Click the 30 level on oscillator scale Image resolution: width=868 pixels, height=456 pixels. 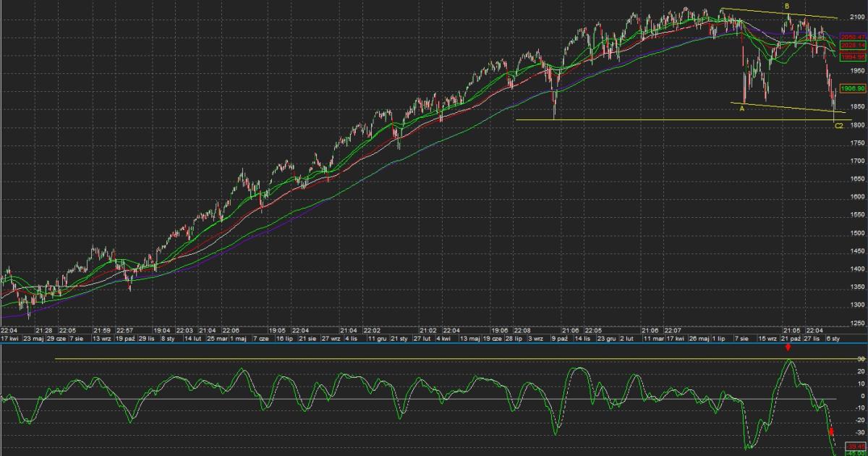point(861,359)
